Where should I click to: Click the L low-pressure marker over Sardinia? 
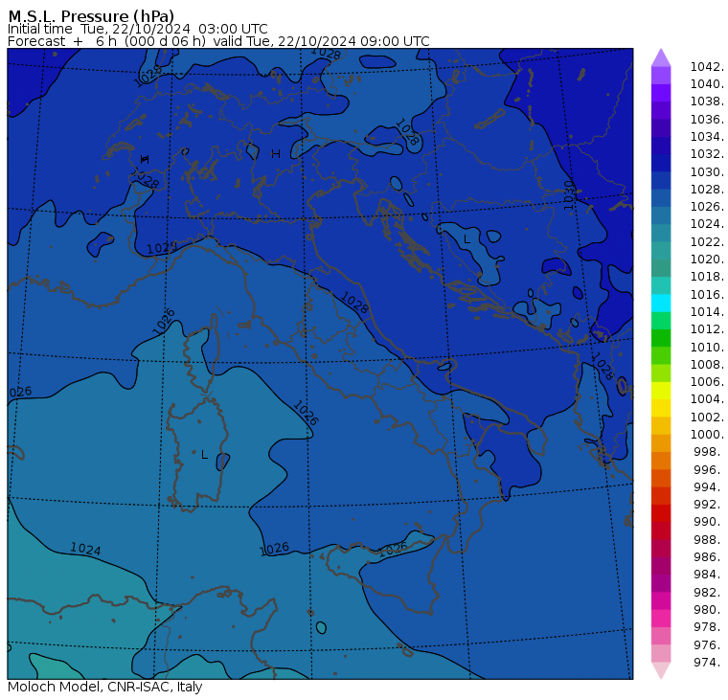204,455
